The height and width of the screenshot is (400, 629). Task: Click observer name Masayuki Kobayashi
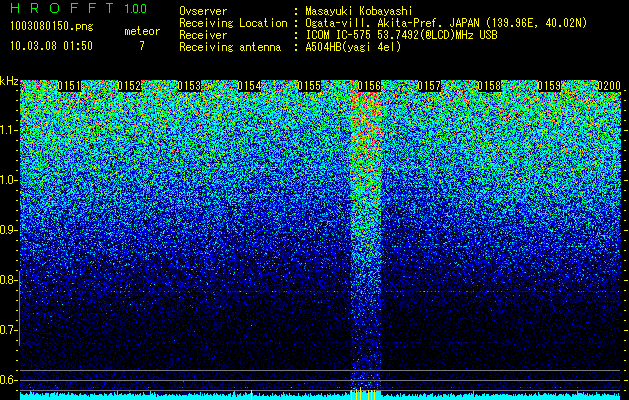pyautogui.click(x=359, y=11)
